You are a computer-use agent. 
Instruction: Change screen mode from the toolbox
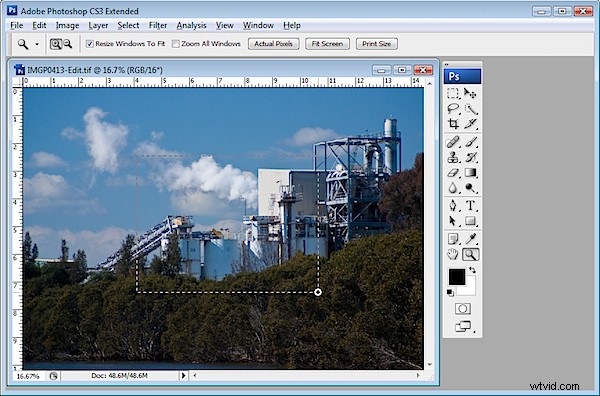463,326
